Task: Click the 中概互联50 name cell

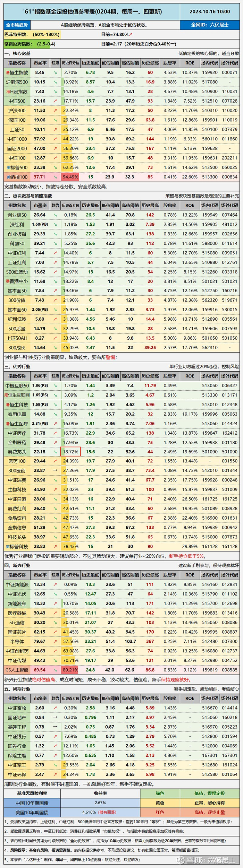Action: coord(17,385)
